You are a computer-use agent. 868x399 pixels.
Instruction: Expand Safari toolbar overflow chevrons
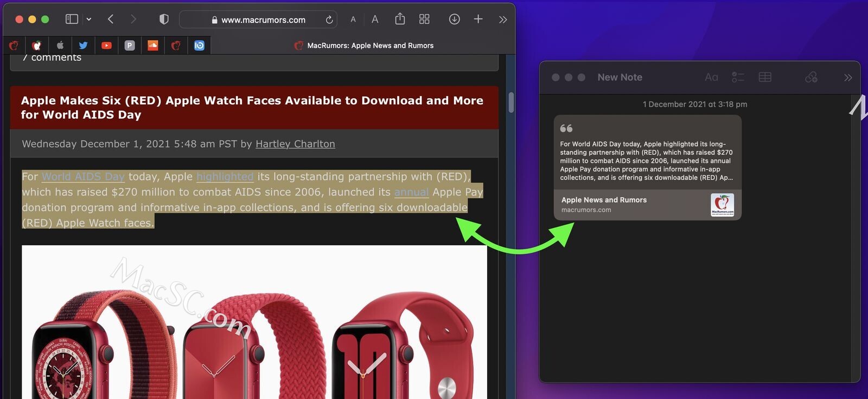point(503,20)
